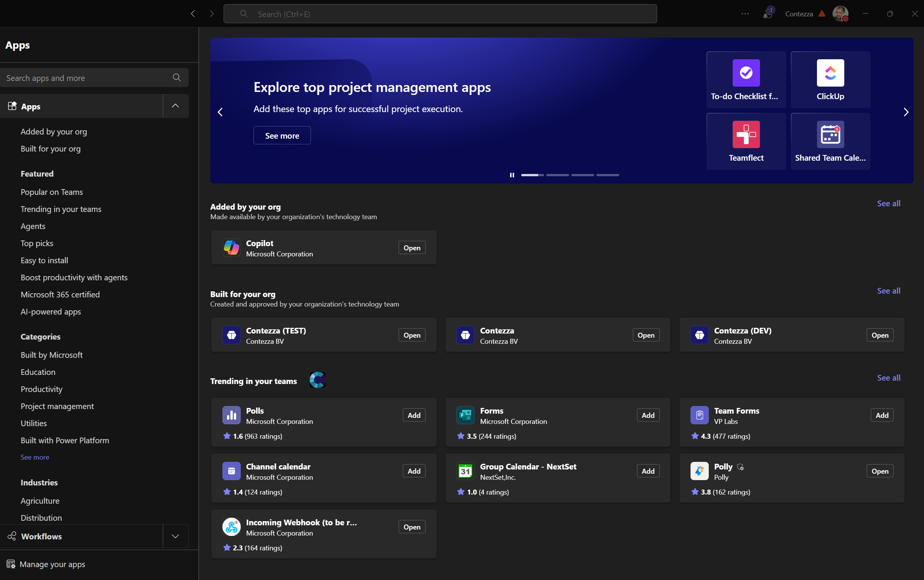Go to next carousel banner slide

[x=906, y=112]
